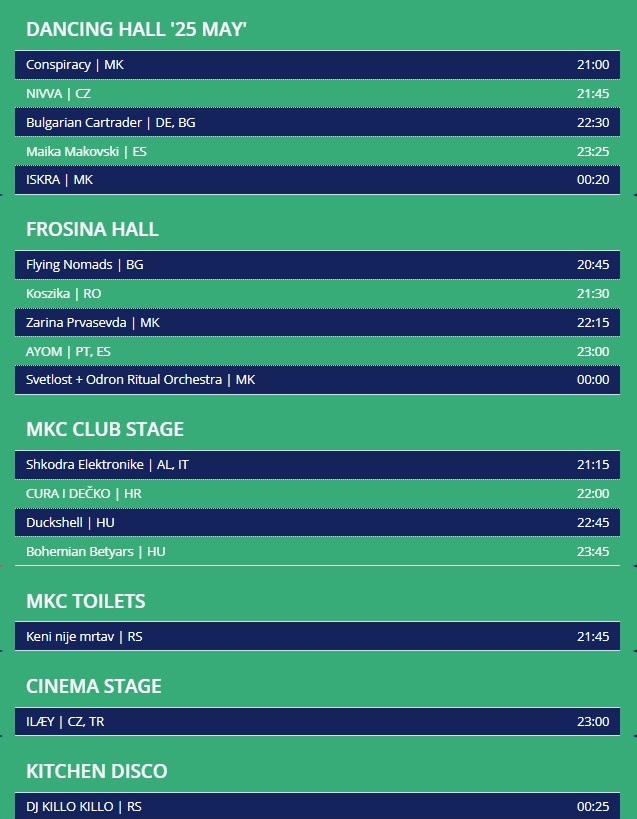The height and width of the screenshot is (819, 637).
Task: Click AYOM | PT, ES entry
Action: pyautogui.click(x=317, y=352)
